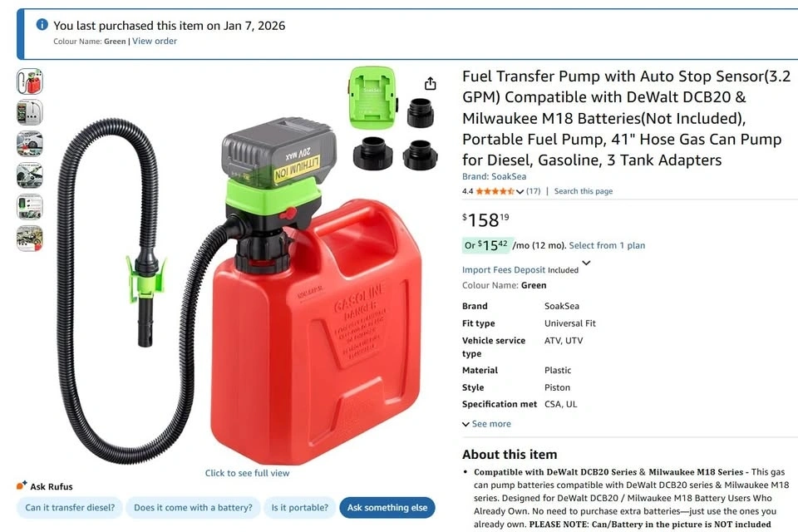798x532 pixels.
Task: Expand Import Fees Deposit details chevron
Action: (586, 264)
